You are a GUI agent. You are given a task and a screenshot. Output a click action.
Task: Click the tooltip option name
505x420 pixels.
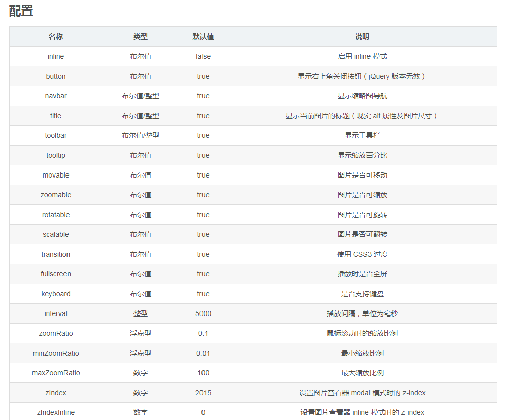56,155
